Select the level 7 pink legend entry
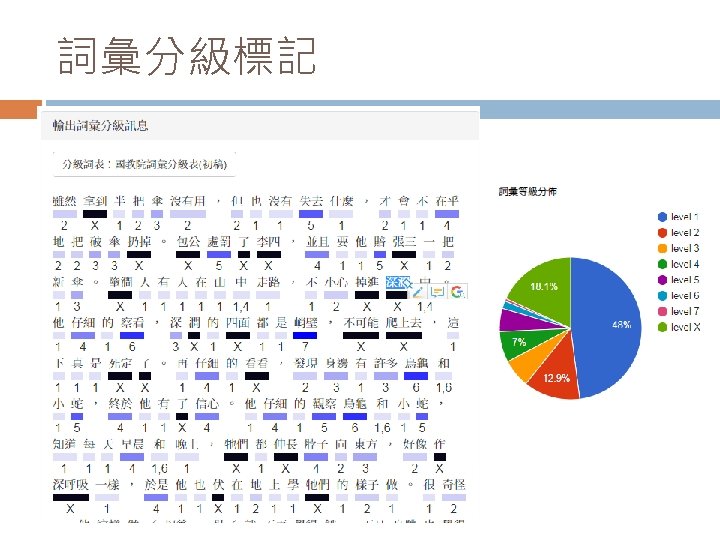This screenshot has height=540, width=720. pos(679,311)
